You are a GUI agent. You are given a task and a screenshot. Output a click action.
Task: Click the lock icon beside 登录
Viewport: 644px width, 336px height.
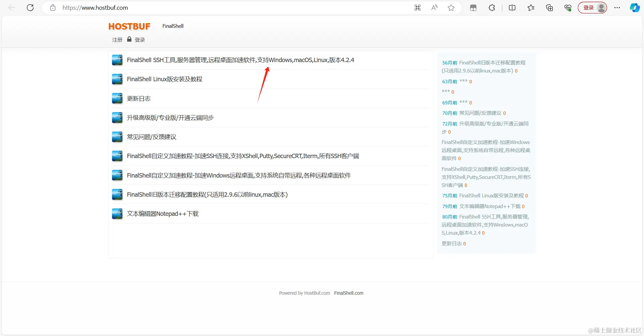129,39
